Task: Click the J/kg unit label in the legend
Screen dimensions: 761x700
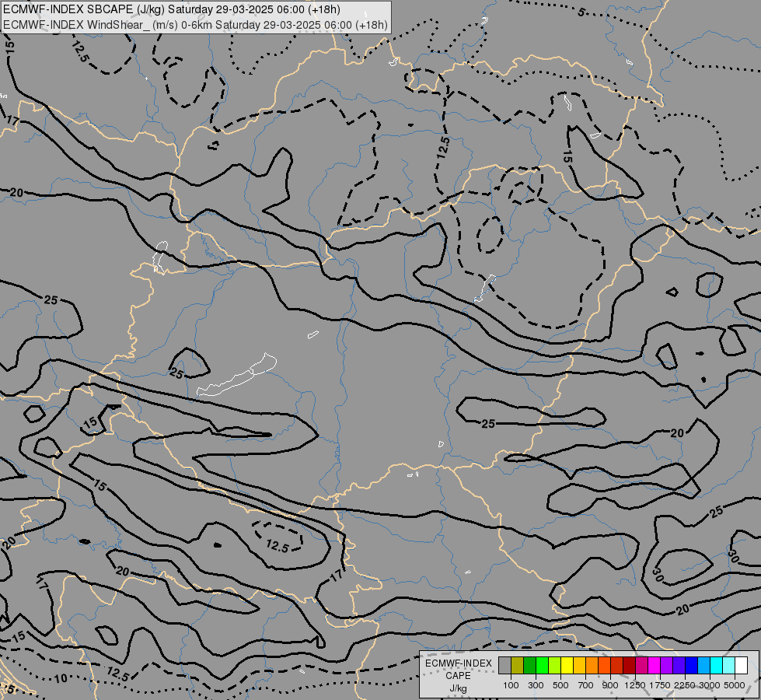Action: pos(458,688)
